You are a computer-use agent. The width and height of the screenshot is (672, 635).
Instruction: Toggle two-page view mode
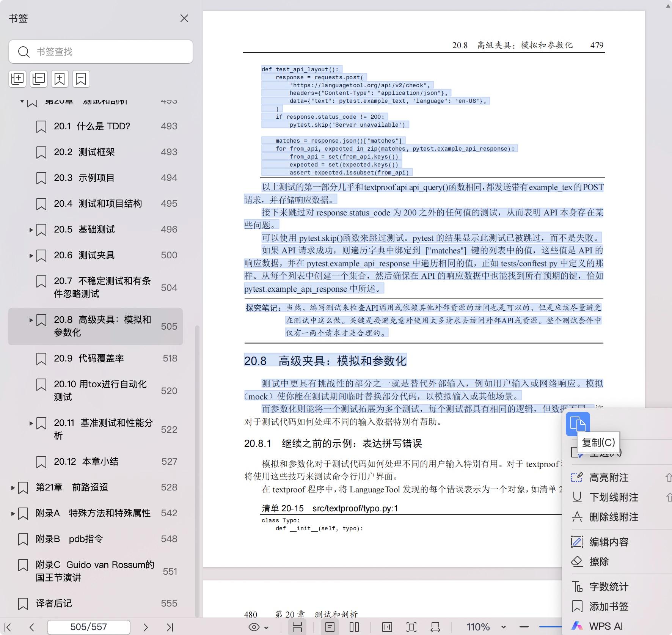[x=354, y=627]
